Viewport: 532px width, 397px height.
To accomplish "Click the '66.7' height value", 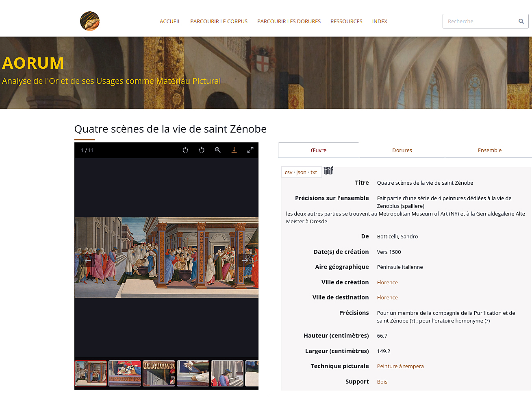I will (382, 336).
